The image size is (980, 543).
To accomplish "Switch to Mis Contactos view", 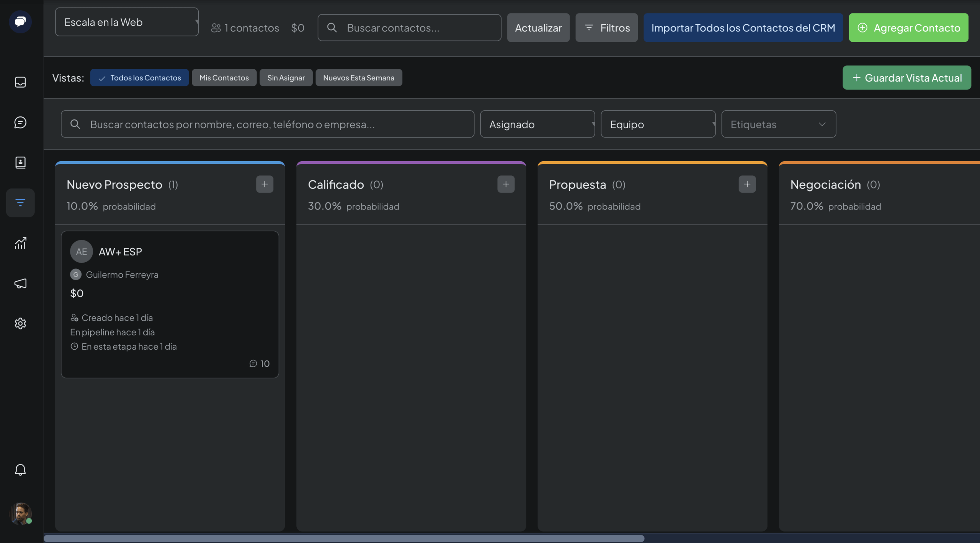I will click(224, 78).
